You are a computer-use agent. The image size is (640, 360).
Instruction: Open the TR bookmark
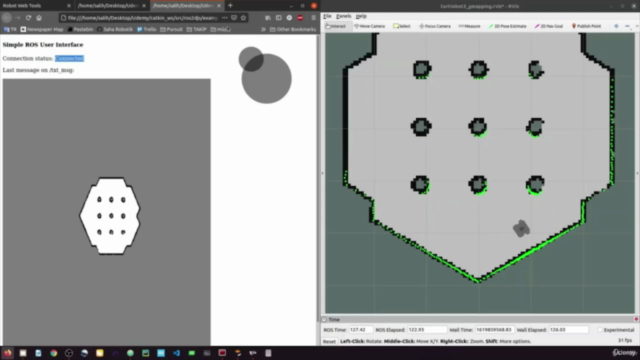[x=10, y=29]
